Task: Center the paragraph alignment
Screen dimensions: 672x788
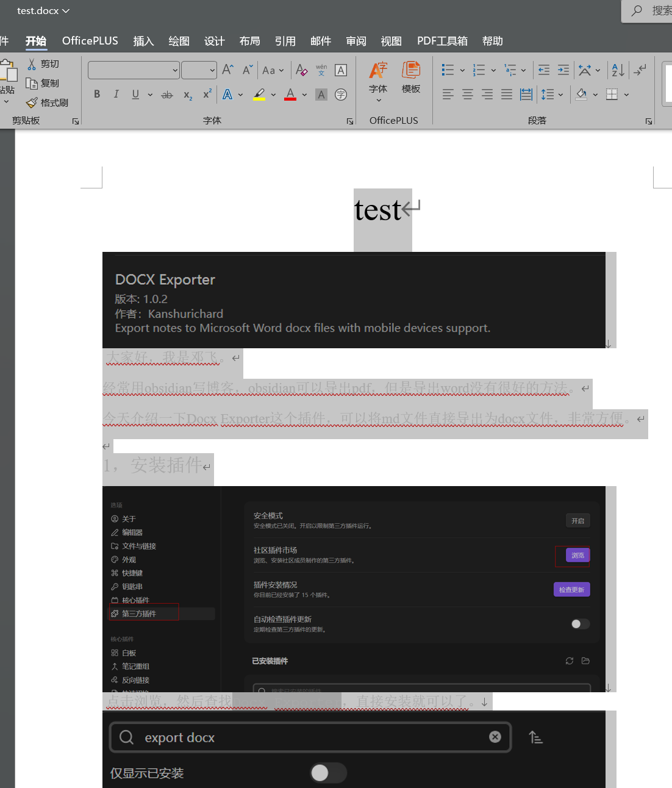Action: [468, 95]
